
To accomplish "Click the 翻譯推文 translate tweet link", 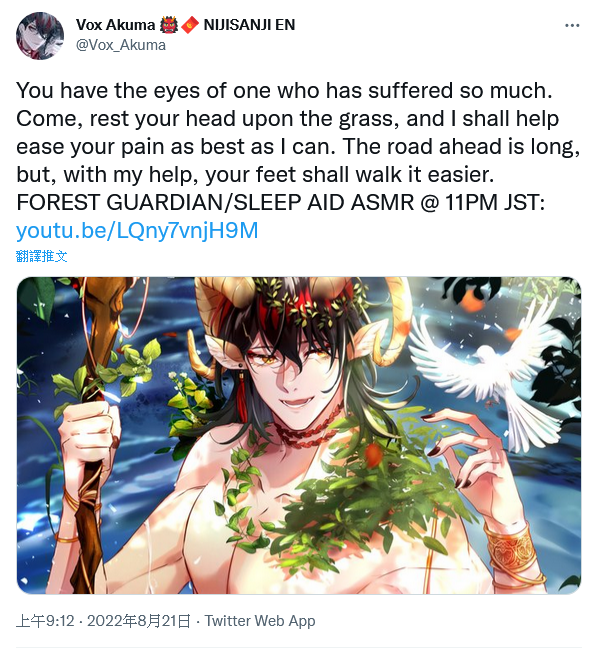I will [x=41, y=256].
